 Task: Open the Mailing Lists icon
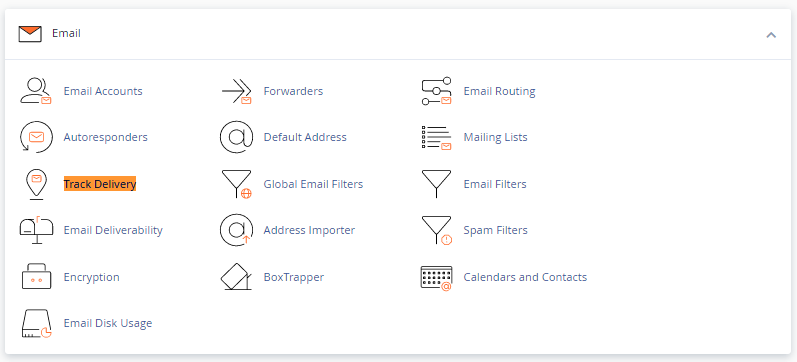click(437, 138)
